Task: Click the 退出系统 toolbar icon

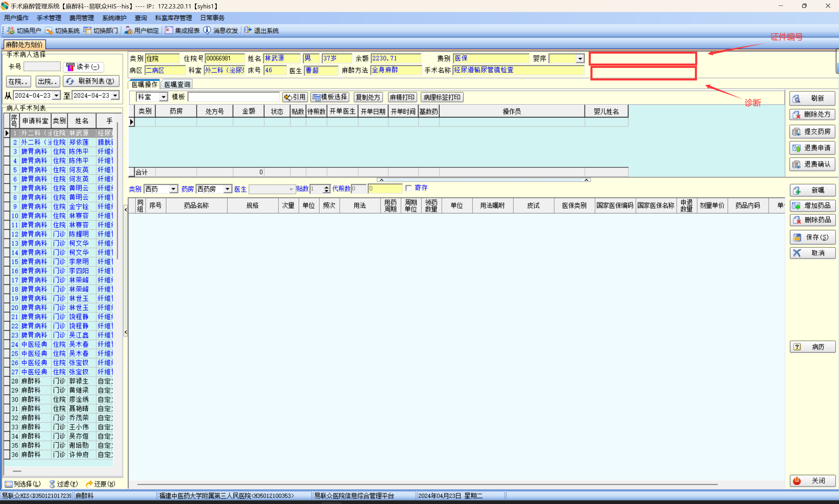Action: [248, 31]
